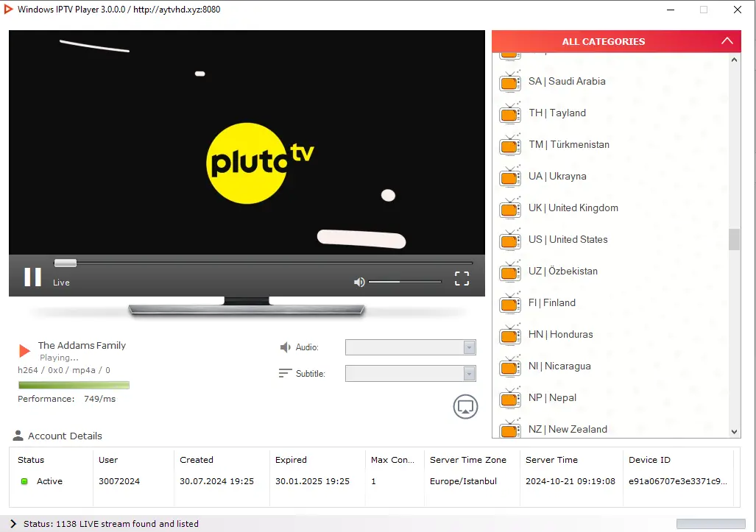This screenshot has width=756, height=532.
Task: Click the Subtitle lines icon
Action: [285, 374]
